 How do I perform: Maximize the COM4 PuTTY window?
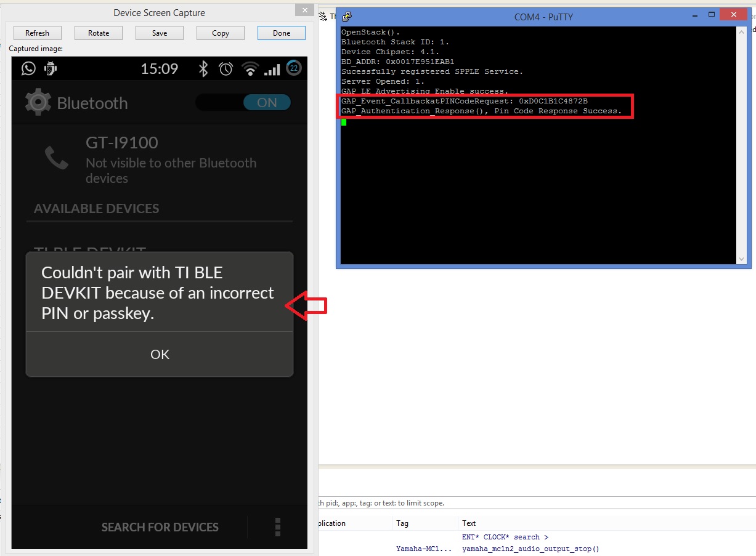click(712, 14)
